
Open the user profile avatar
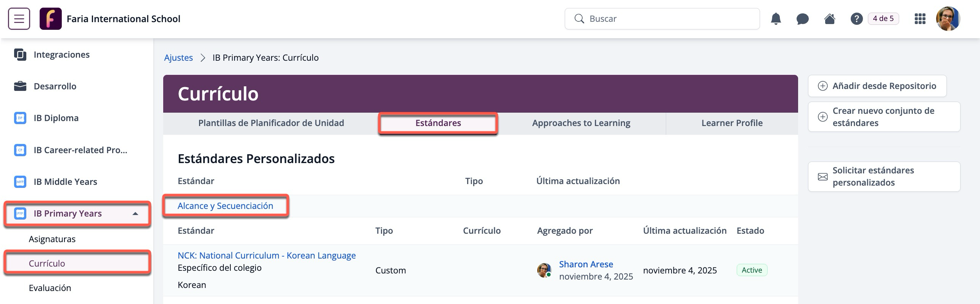948,19
